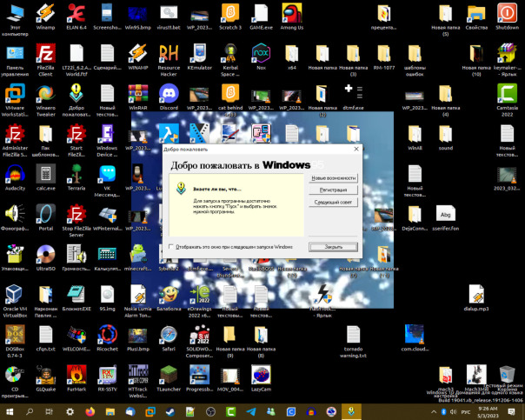Expand hidden system tray icons
The width and height of the screenshot is (525, 420).
[x=434, y=411]
